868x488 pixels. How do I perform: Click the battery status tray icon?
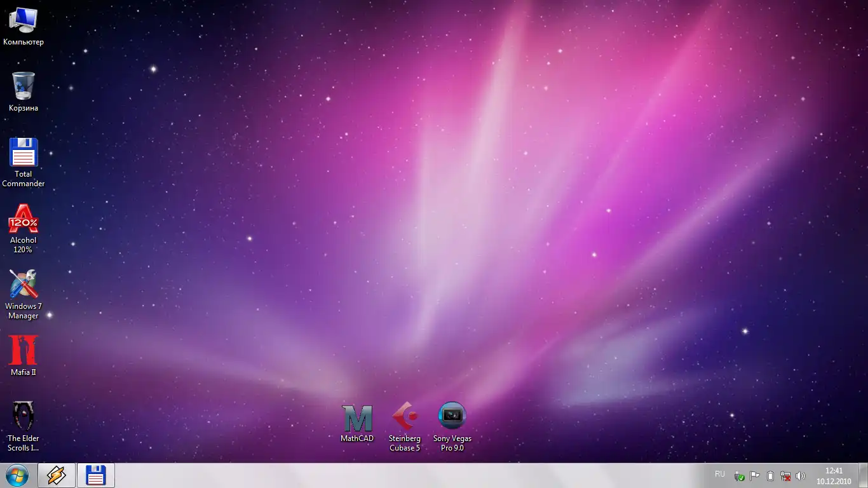770,476
